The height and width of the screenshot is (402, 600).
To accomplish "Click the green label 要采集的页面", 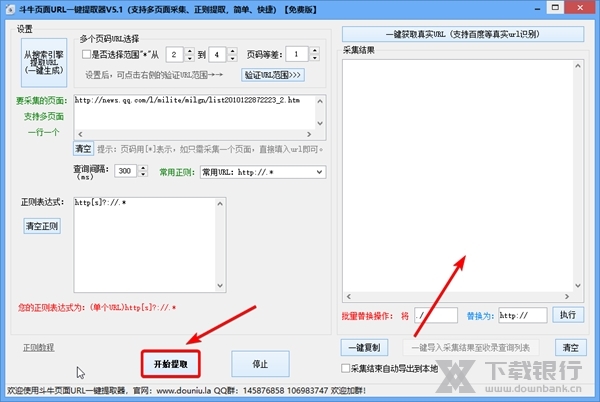I will tap(42, 101).
